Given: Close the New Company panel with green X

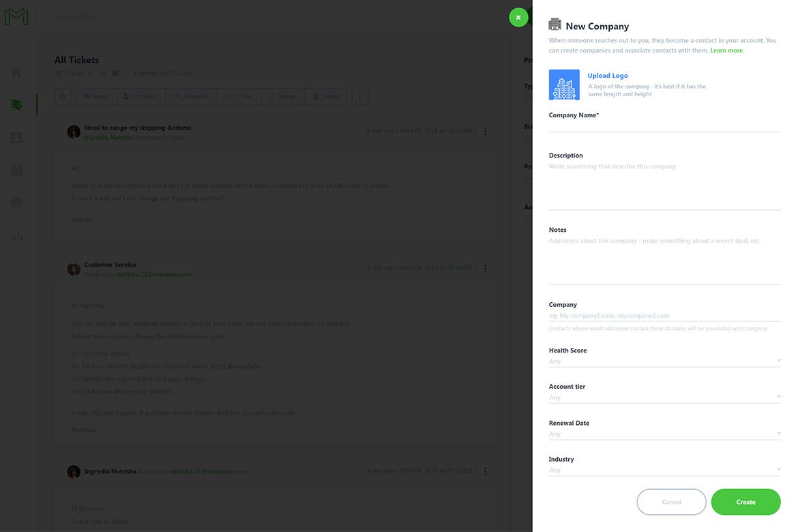Looking at the screenshot, I should pyautogui.click(x=518, y=18).
